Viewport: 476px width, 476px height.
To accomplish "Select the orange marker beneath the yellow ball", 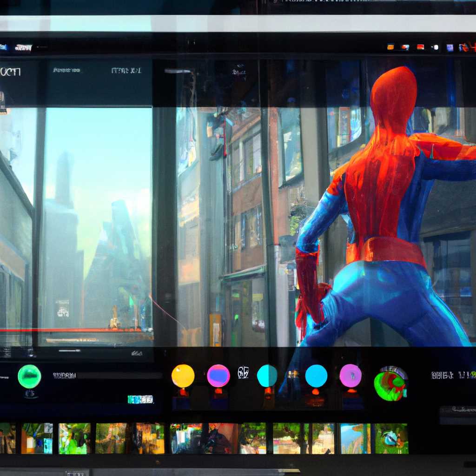I will [183, 392].
